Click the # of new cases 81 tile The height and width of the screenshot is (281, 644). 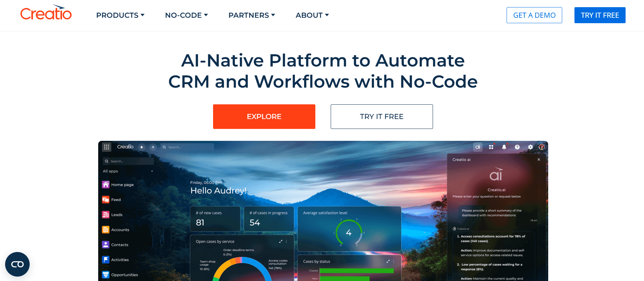[x=215, y=219]
